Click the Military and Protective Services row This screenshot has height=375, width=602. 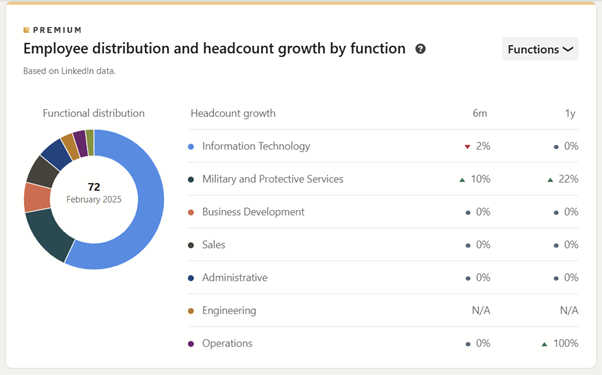click(383, 179)
